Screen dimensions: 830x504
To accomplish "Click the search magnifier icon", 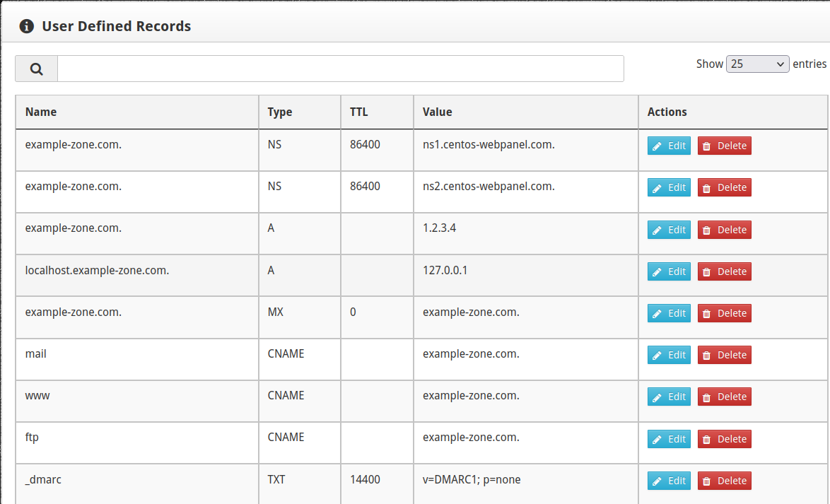I will pos(35,68).
